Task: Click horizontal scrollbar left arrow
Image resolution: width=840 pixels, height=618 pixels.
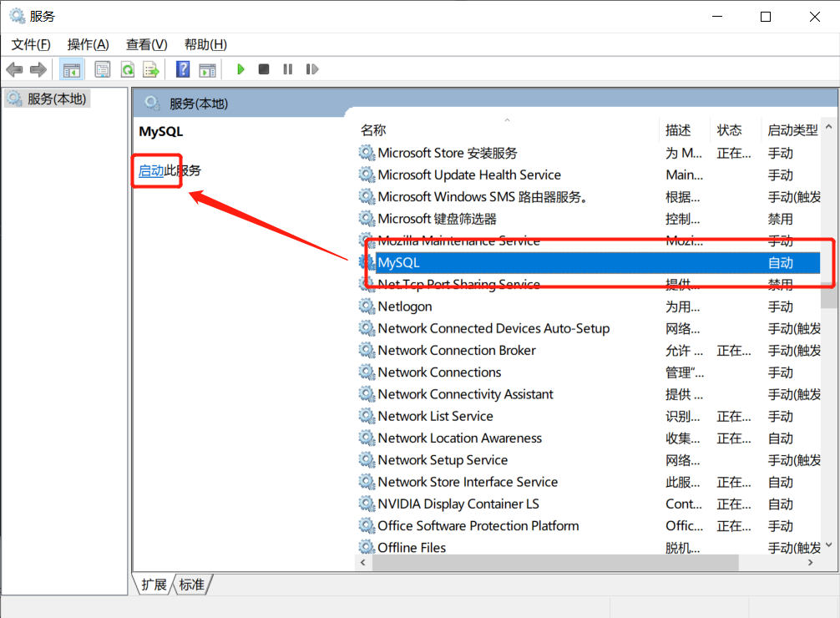Action: tap(363, 562)
